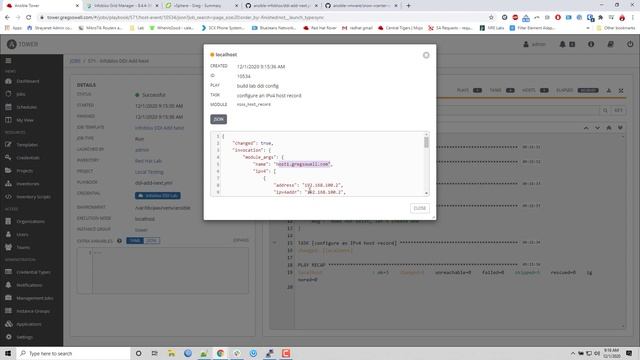The image size is (640, 360).
Task: Open Organizations in the sidebar
Action: click(31, 221)
